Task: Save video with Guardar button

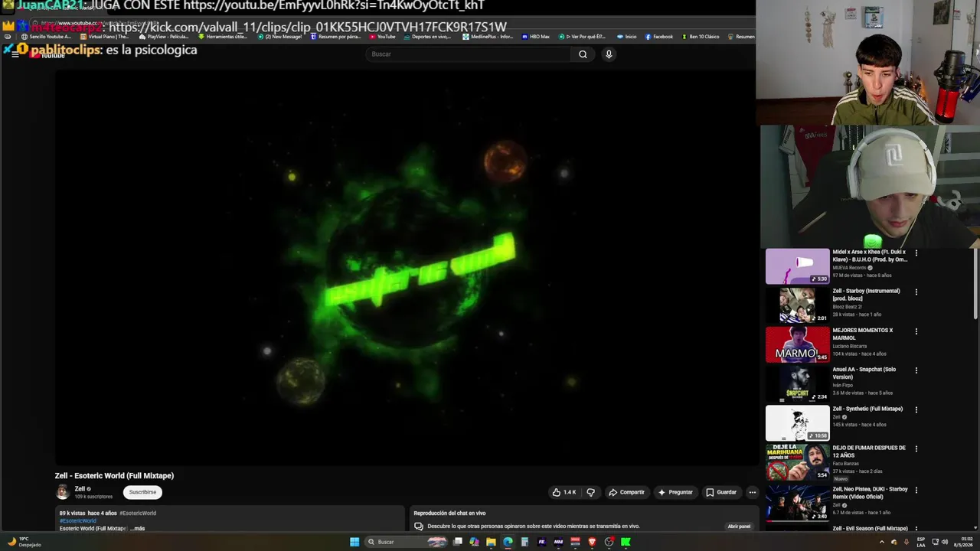Action: click(721, 492)
